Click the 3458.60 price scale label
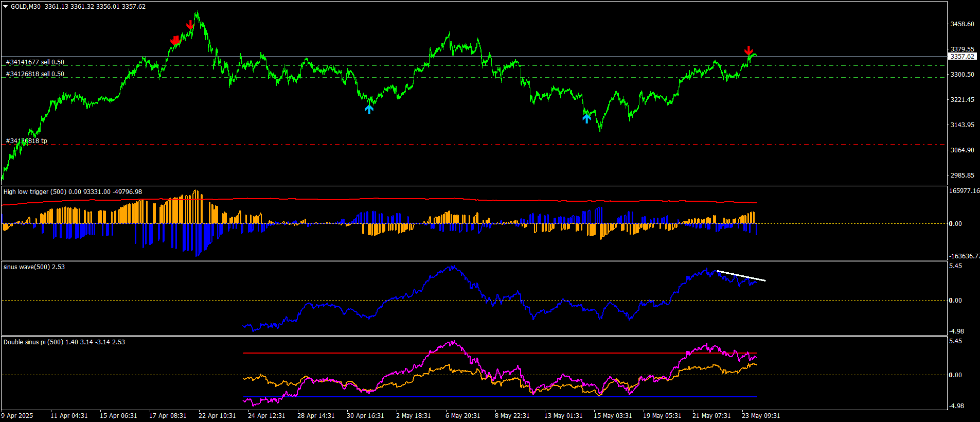 point(962,24)
